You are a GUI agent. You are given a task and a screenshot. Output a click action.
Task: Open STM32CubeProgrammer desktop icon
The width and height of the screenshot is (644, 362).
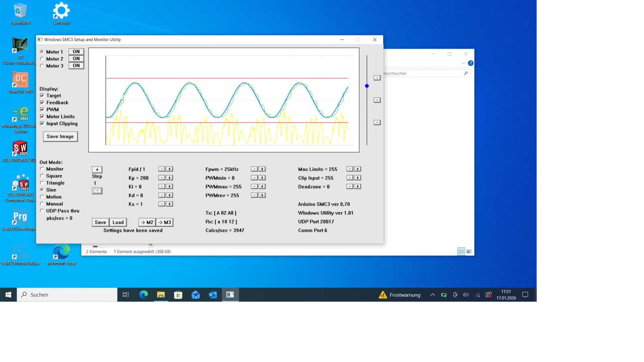click(x=20, y=219)
